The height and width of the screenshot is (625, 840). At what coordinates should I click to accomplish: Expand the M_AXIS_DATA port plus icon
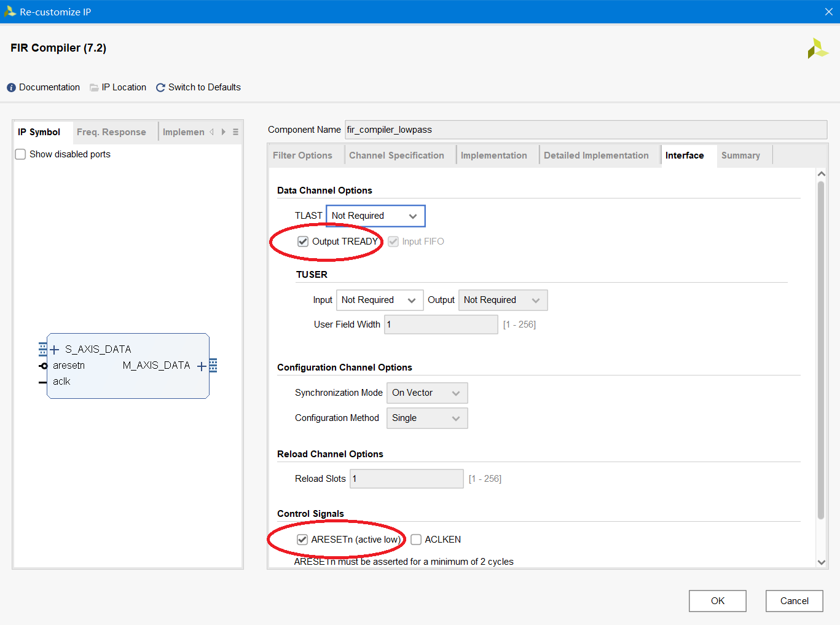tap(202, 366)
